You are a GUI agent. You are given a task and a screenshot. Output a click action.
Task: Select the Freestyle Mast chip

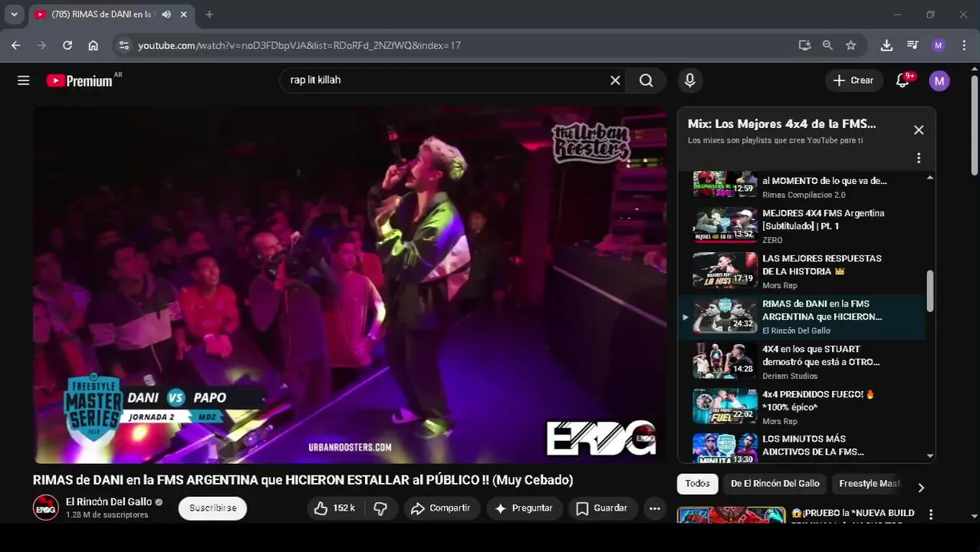[870, 483]
